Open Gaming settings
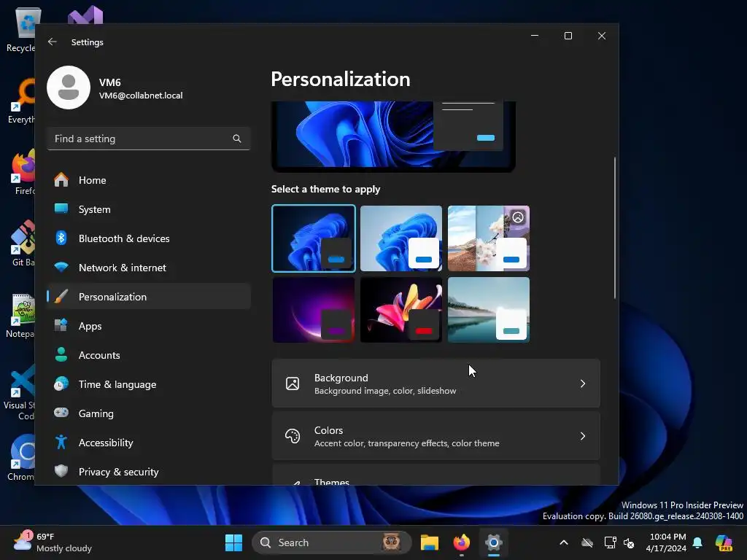747x560 pixels. tap(149, 413)
